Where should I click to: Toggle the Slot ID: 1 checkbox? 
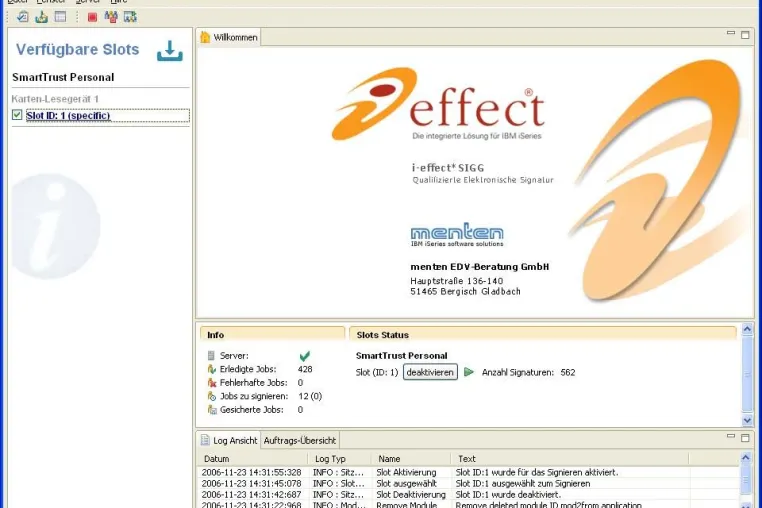coord(17,115)
